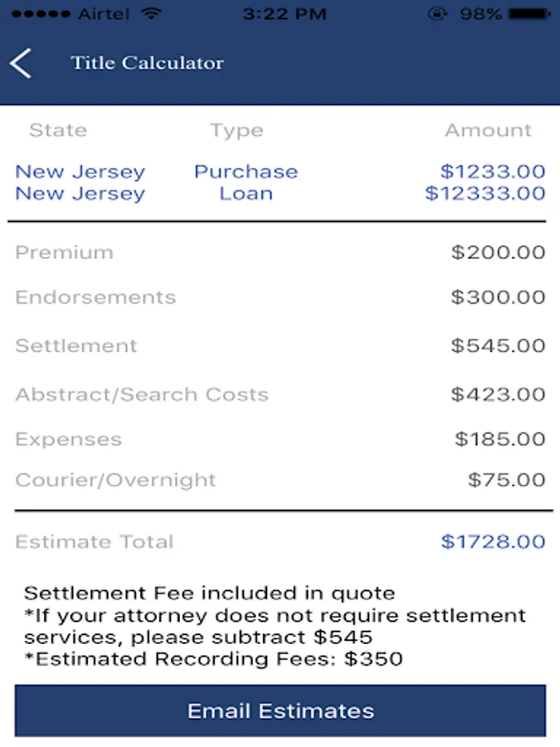Viewport: 560px width, 747px height.
Task: Tap the $12333.00 loan amount
Action: [x=485, y=193]
